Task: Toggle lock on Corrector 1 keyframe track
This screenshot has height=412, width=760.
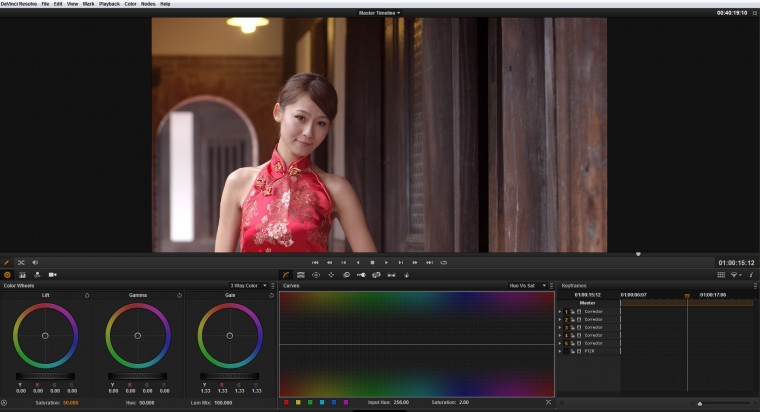Action: tap(572, 311)
